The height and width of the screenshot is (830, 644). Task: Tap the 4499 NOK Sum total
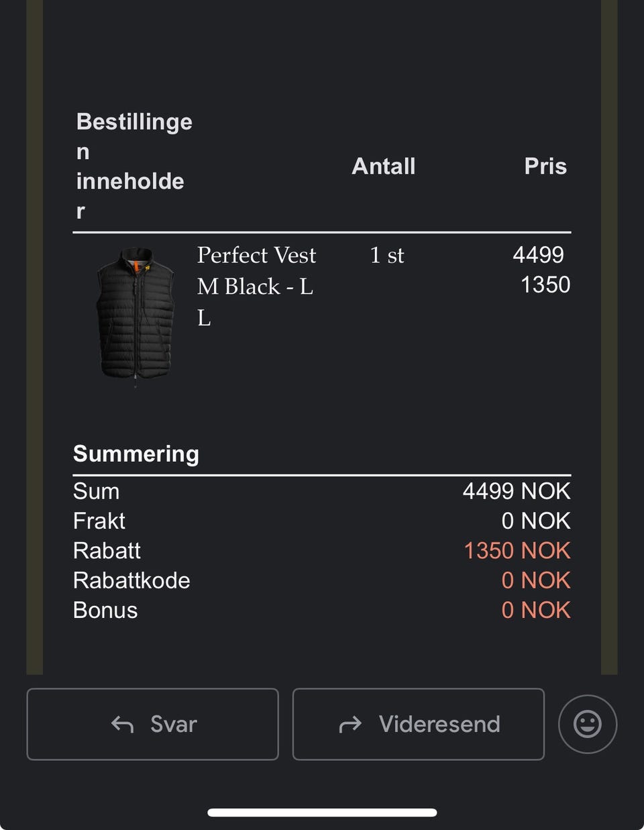[x=516, y=491]
